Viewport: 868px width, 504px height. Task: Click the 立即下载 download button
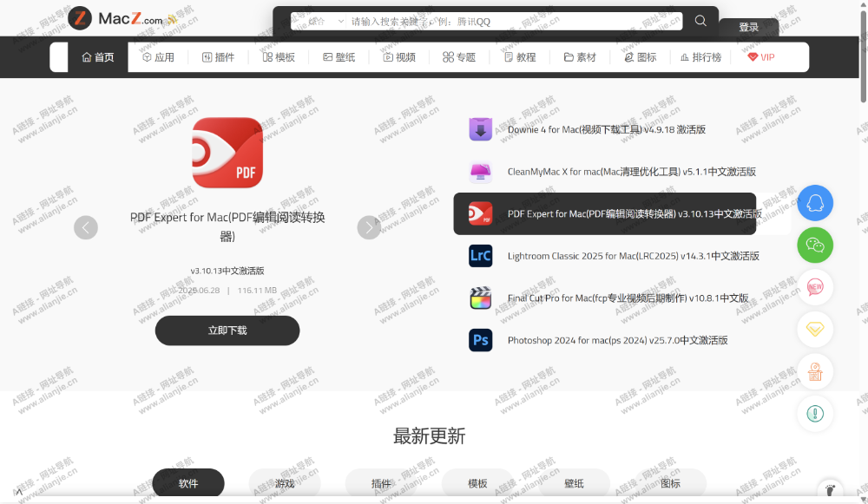point(227,331)
